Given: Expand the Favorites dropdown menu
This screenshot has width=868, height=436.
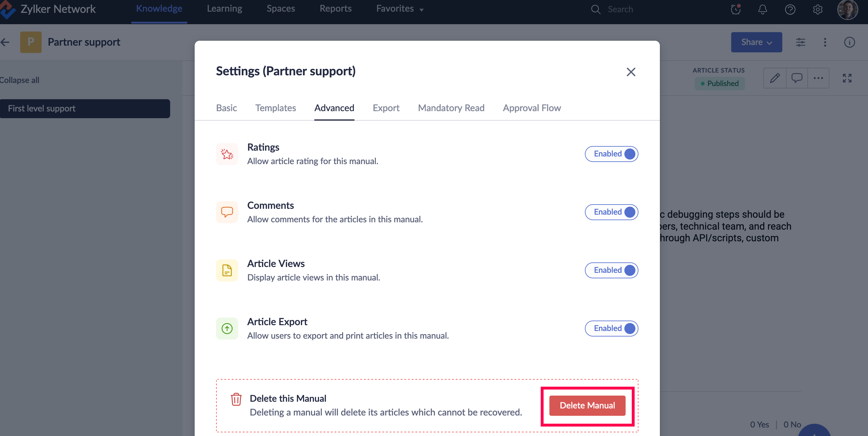Looking at the screenshot, I should click(x=400, y=9).
